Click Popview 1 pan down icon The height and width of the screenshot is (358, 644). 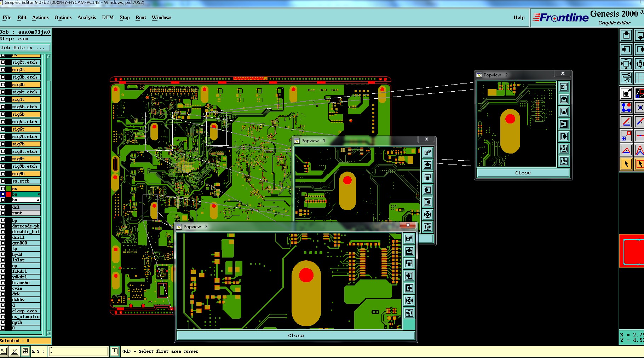click(x=427, y=178)
